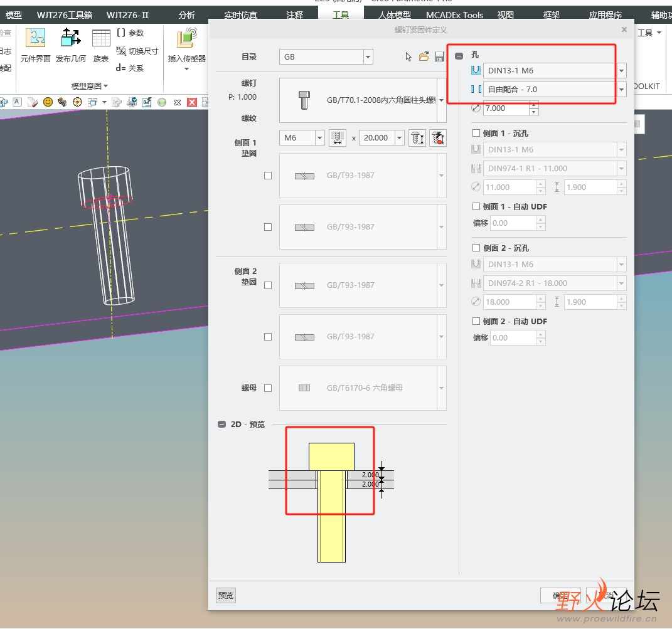Switch to the MCADEx Tools ribbon tab

tap(454, 15)
